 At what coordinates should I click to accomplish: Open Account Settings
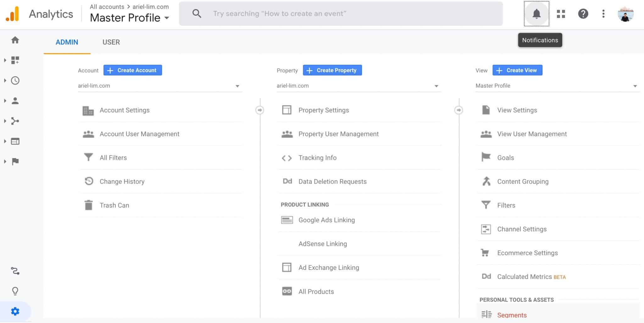click(160, 110)
